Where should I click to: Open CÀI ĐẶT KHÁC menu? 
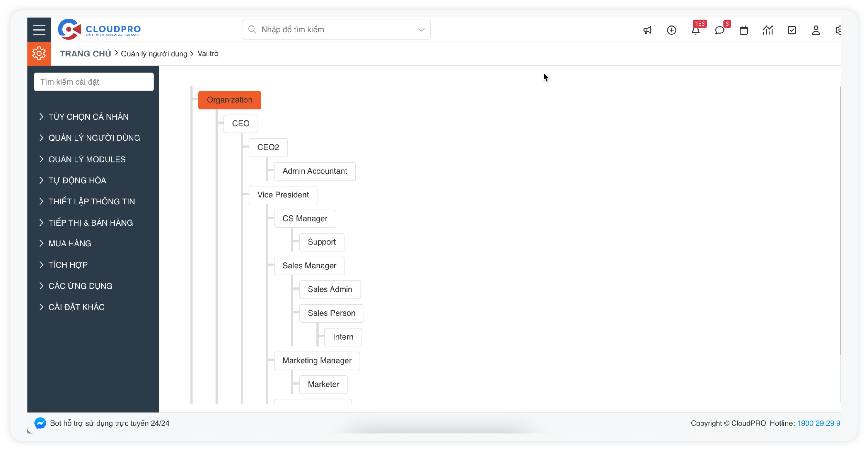(76, 307)
